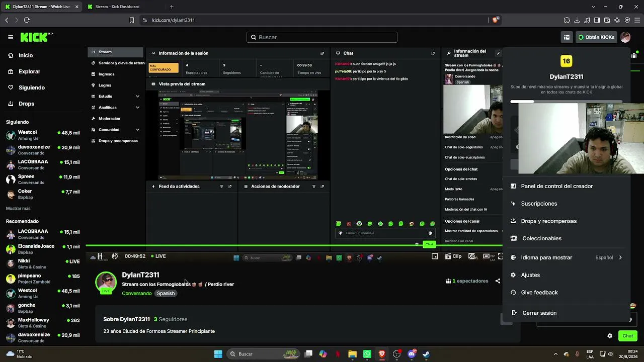This screenshot has height=362, width=644.
Task: Pop out the Chat panel in the stream
Action: (433, 53)
